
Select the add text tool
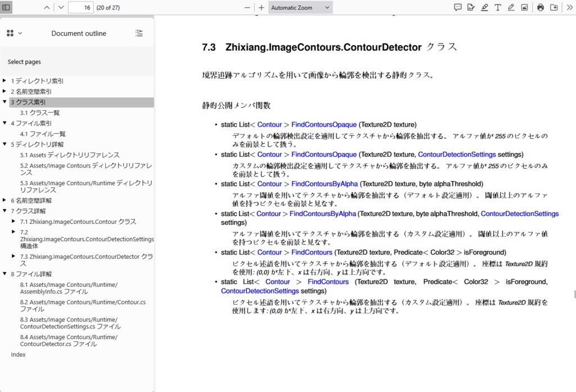click(x=497, y=7)
